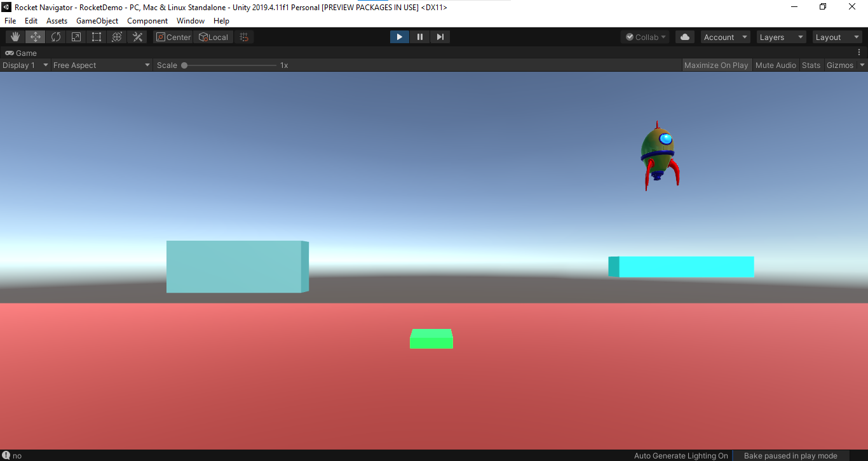Screen dimensions: 868x461
Task: Click the Step frame button
Action: [440, 37]
